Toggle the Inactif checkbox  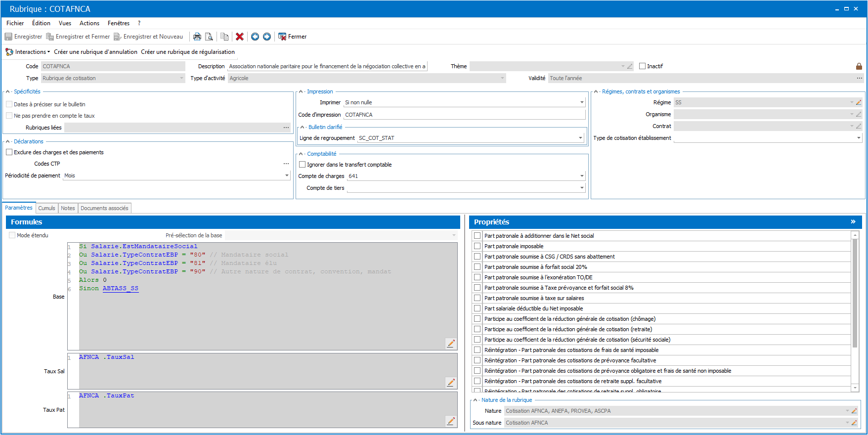(643, 66)
